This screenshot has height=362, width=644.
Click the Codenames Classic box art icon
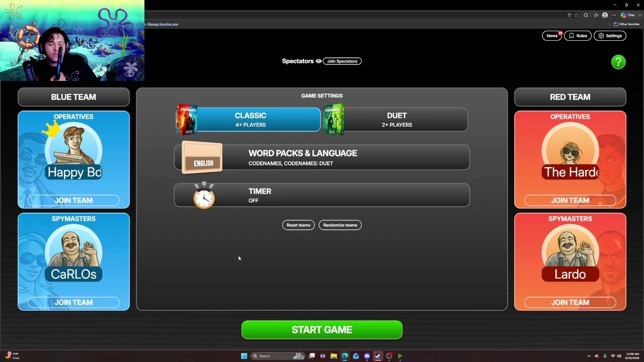point(186,120)
